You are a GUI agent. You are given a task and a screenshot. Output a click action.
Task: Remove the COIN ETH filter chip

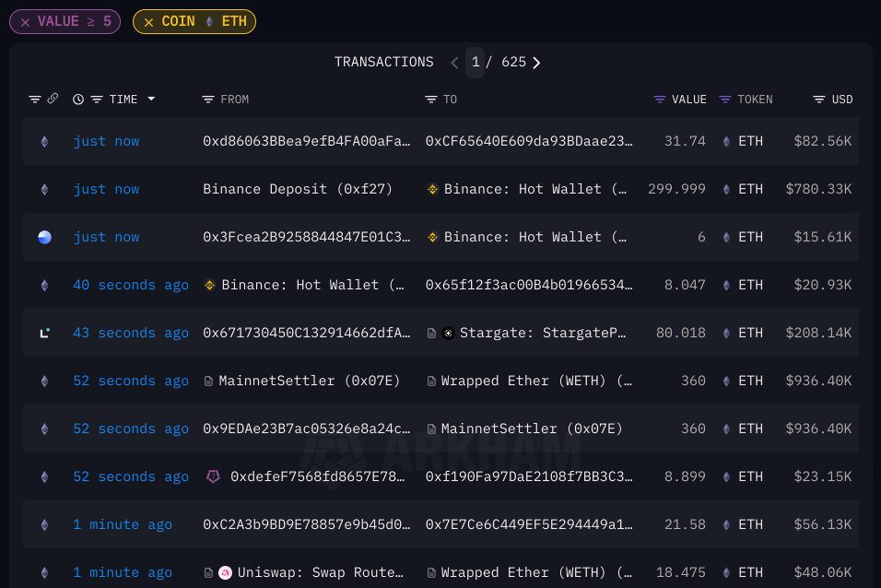[148, 21]
